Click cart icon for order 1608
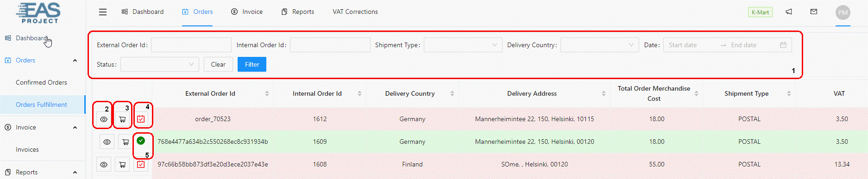The image size is (868, 179). (122, 164)
